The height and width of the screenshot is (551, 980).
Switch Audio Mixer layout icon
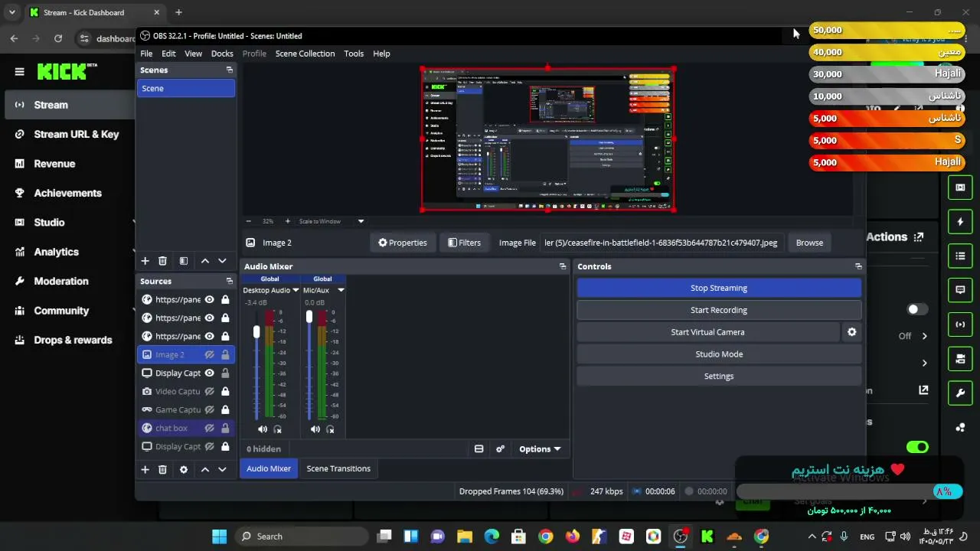click(479, 449)
